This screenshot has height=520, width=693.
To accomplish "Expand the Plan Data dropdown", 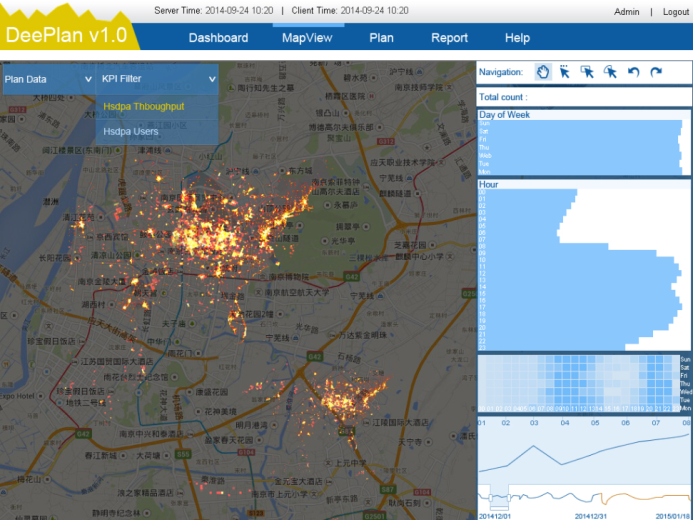I will [48, 78].
